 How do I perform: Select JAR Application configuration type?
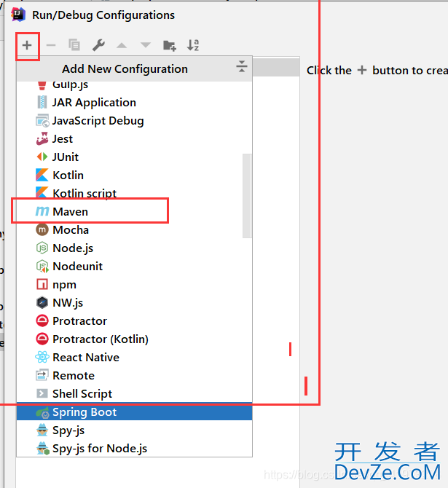(x=134, y=103)
